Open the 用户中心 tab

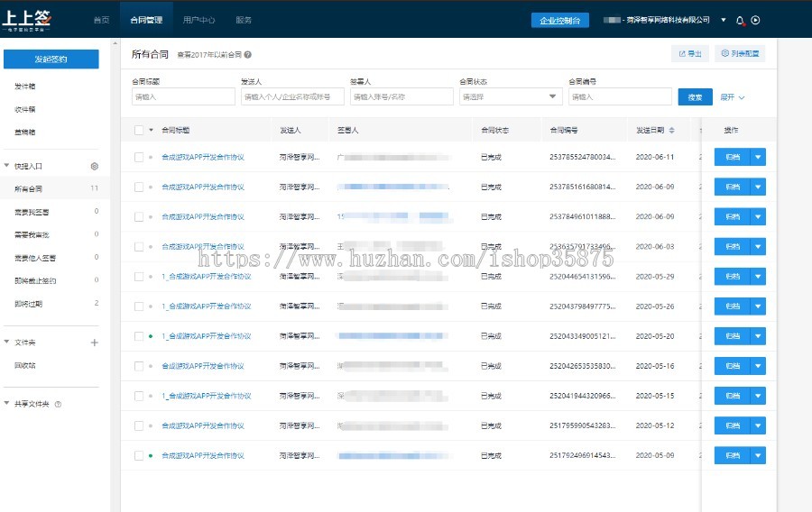[198, 20]
